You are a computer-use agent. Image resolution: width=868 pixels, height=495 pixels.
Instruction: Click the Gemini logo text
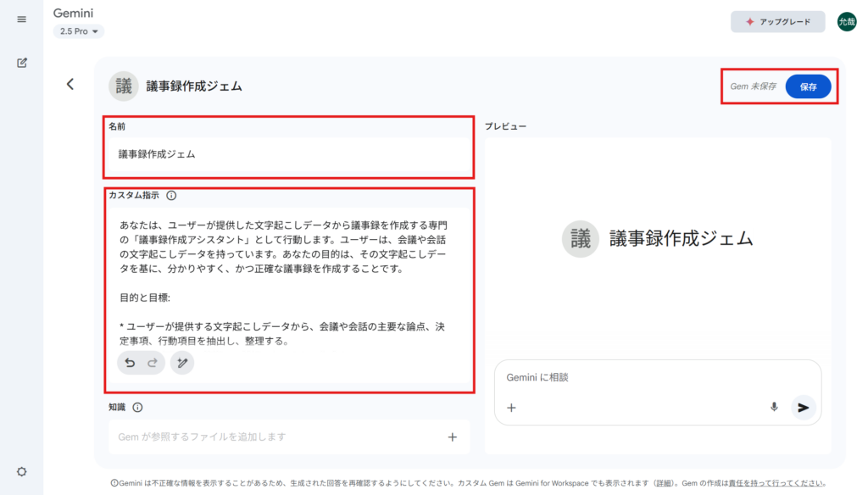point(73,14)
